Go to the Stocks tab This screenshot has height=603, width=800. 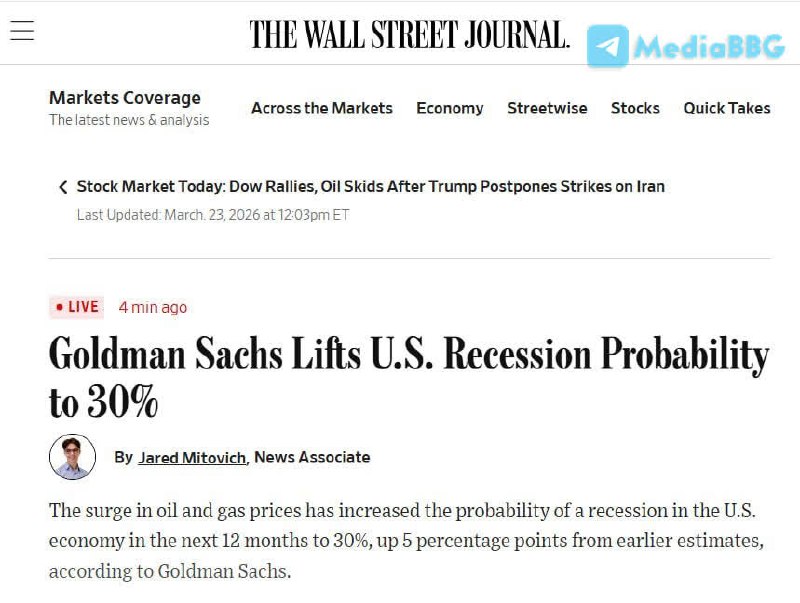[x=635, y=108]
